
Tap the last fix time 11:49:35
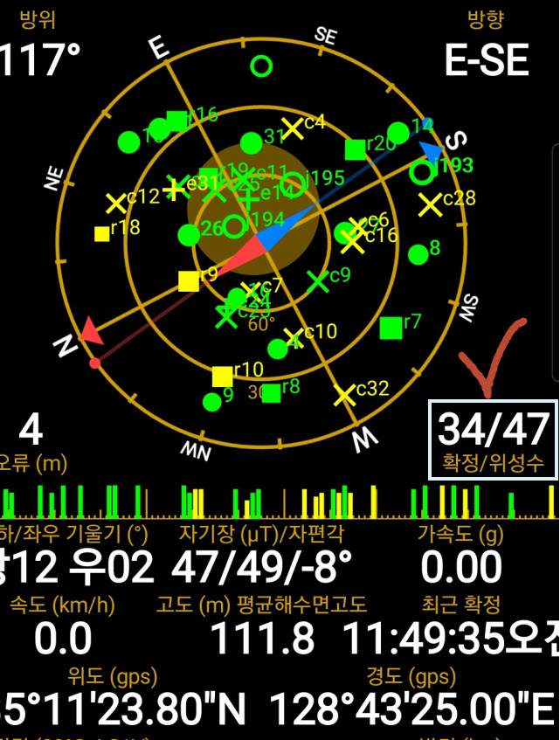422,639
